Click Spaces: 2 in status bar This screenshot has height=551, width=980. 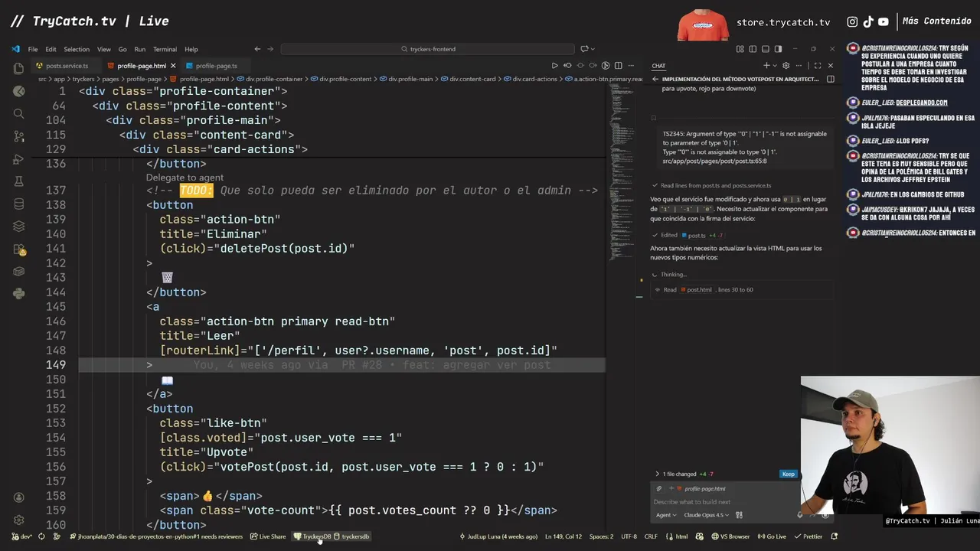(x=601, y=536)
